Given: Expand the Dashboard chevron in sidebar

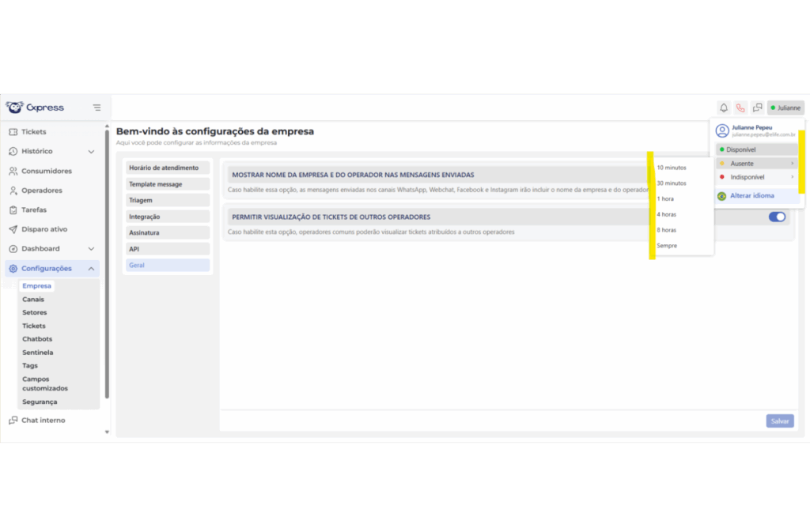Looking at the screenshot, I should tap(91, 249).
